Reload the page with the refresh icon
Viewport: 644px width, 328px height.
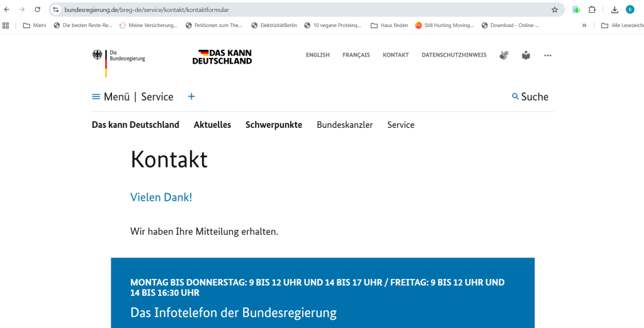pos(37,9)
